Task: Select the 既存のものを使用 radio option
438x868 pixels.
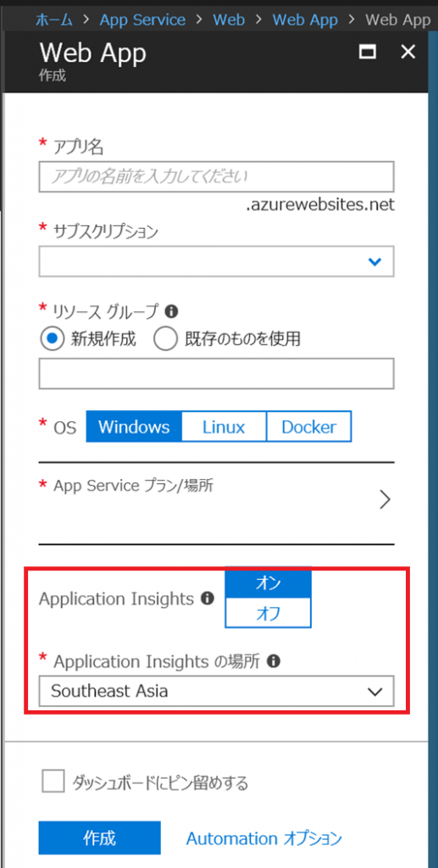Action: click(166, 339)
